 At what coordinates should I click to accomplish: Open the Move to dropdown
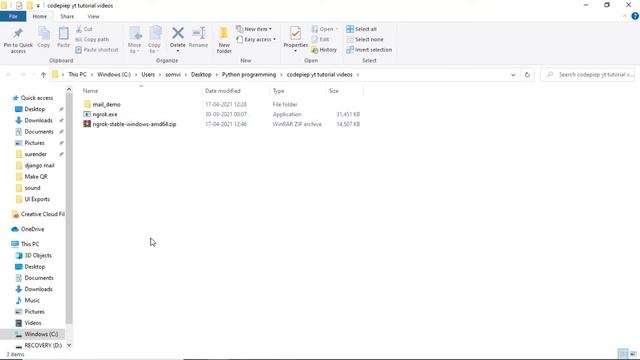[x=134, y=40]
